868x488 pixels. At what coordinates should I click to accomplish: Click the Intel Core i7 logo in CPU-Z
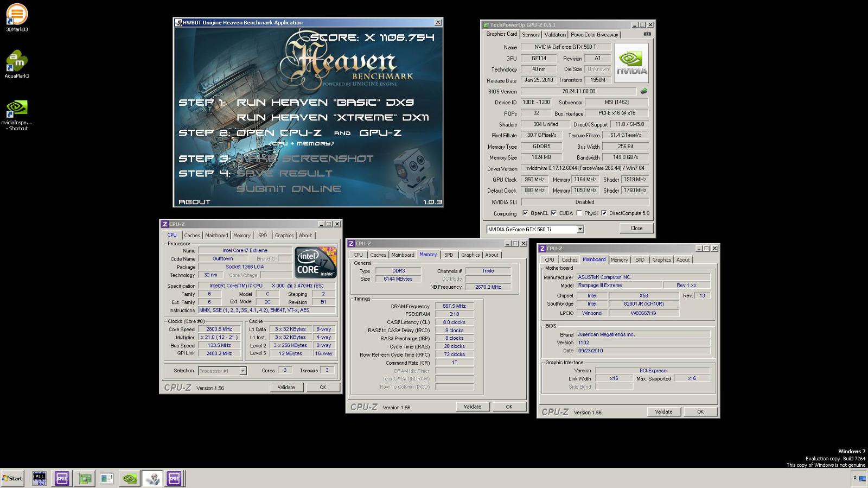[316, 263]
